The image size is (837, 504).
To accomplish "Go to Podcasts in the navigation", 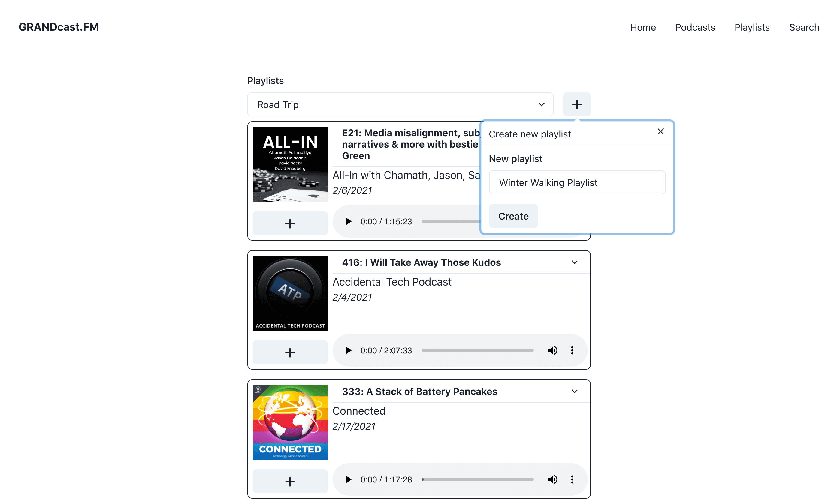I will point(695,27).
